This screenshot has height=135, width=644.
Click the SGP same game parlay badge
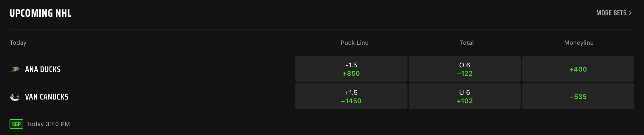(x=16, y=124)
